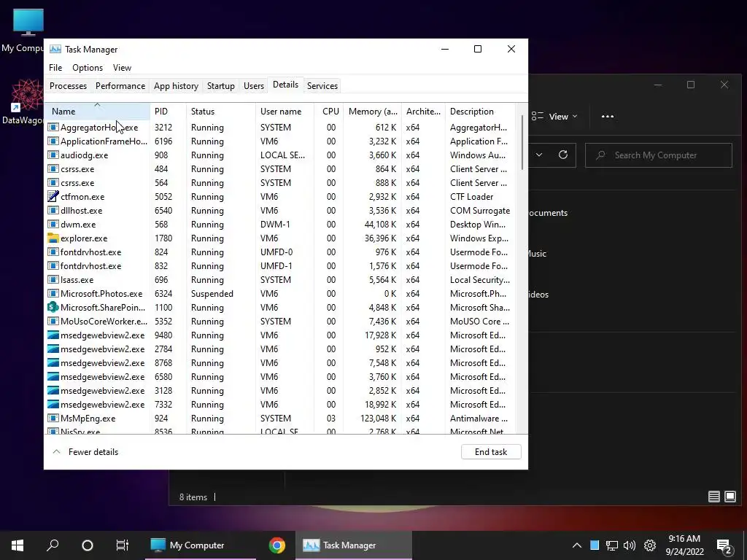Sort by the CPU column header
Screen dimensions: 747x560
point(329,112)
